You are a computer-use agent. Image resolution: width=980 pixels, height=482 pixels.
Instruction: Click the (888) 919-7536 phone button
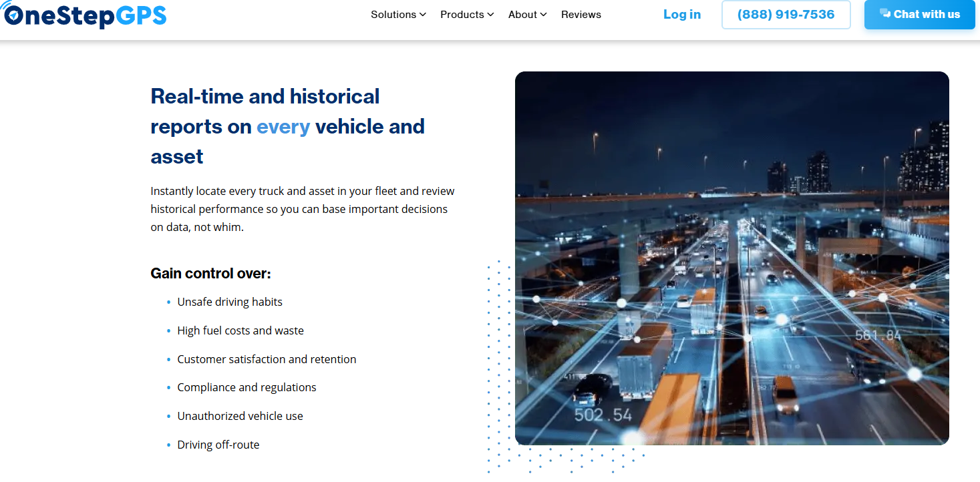[x=786, y=15]
